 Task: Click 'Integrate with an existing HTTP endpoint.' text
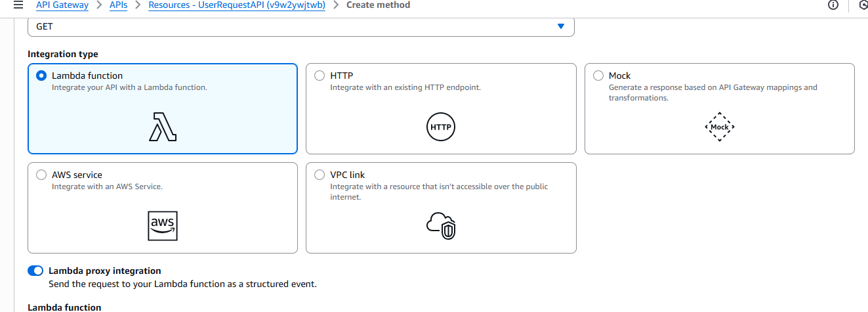(405, 87)
